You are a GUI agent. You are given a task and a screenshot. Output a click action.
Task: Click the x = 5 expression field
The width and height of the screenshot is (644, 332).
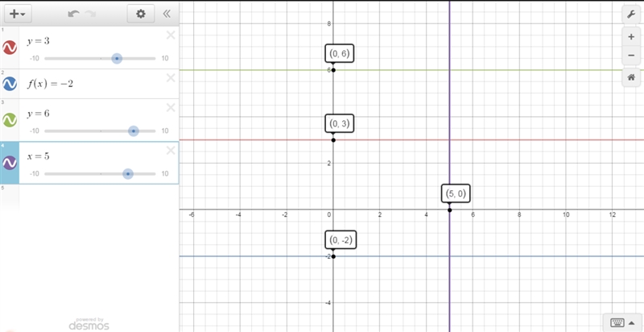(x=39, y=156)
